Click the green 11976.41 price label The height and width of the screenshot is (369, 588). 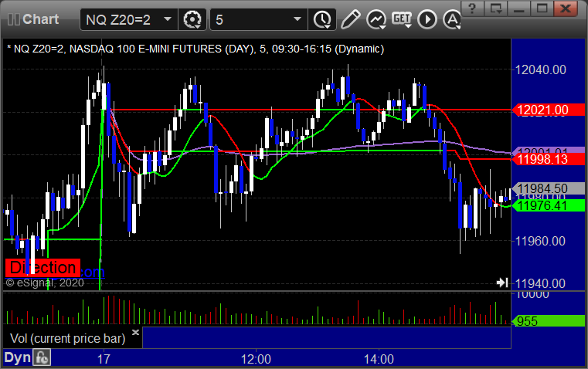point(549,205)
